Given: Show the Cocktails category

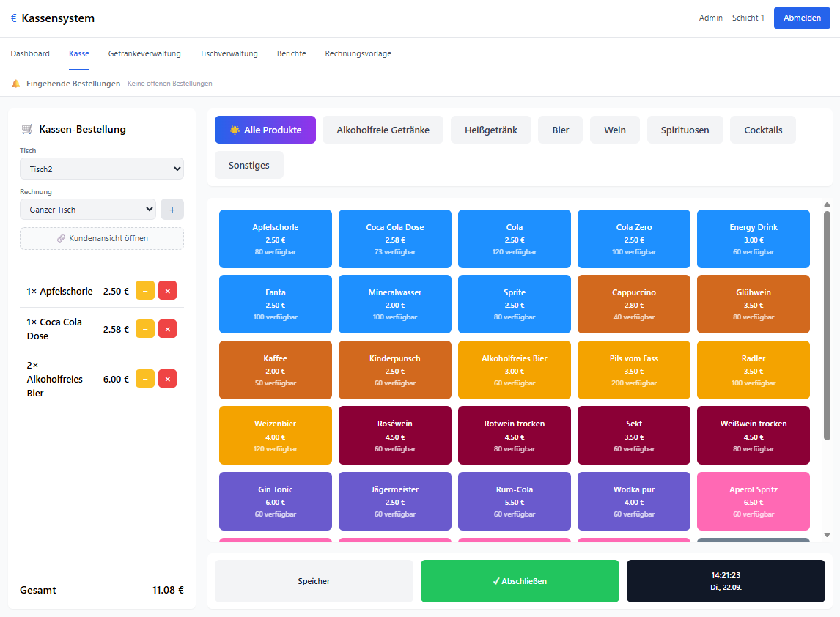Looking at the screenshot, I should tap(763, 130).
